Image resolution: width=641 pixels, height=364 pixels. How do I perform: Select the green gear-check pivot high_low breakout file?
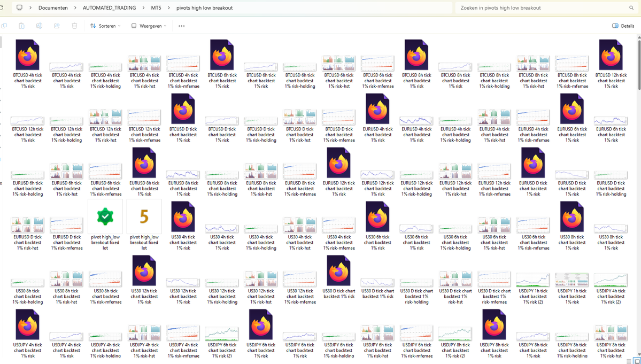[x=105, y=216]
